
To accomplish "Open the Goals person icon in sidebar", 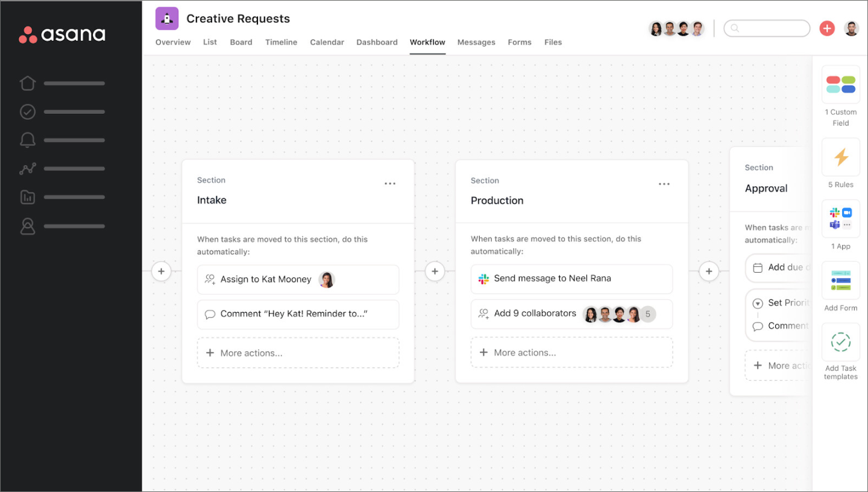I will (28, 226).
